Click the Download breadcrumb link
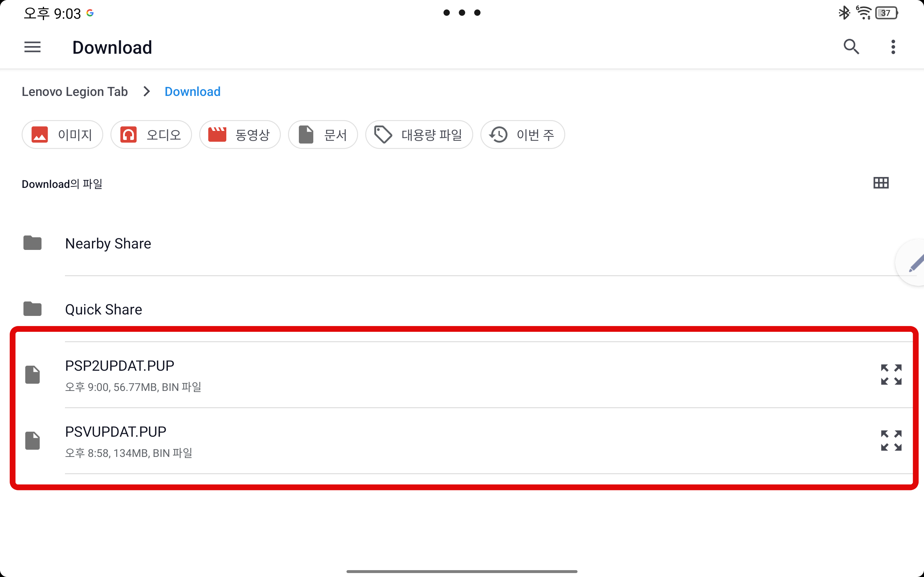The height and width of the screenshot is (577, 924). tap(192, 92)
